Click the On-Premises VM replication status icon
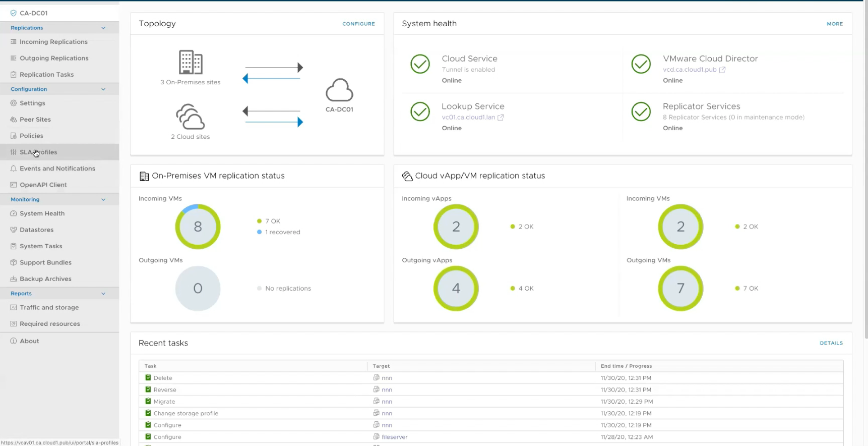 tap(144, 176)
